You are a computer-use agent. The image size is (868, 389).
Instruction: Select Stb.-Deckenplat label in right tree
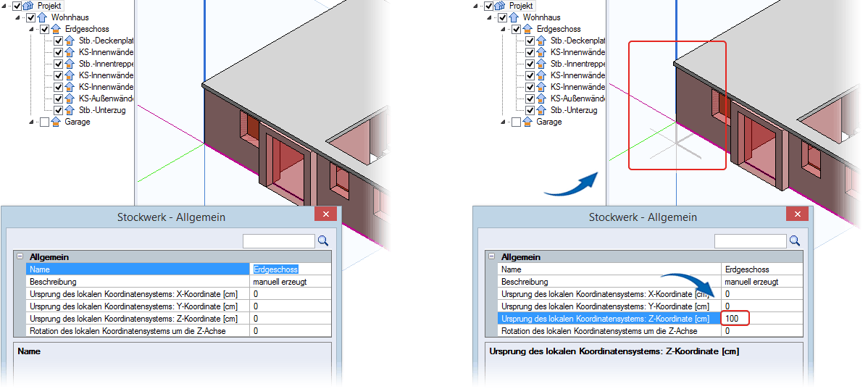pos(577,41)
